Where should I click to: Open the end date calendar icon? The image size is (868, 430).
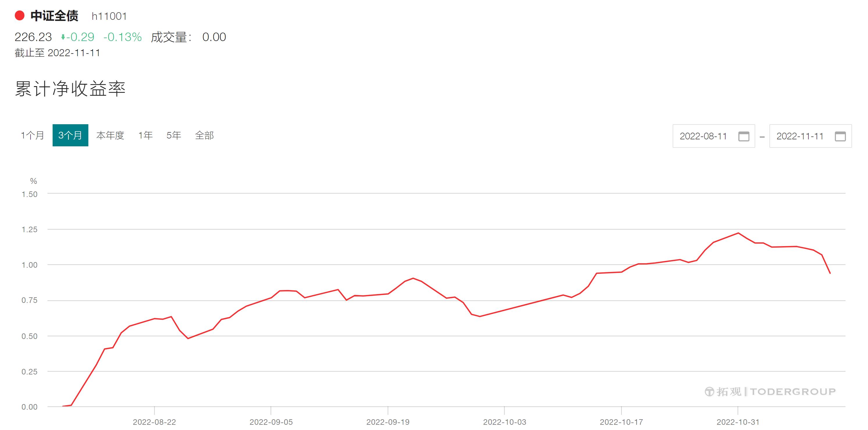click(x=840, y=136)
